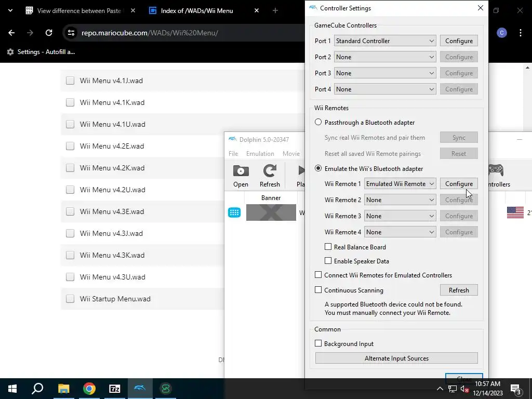Open Dolphin Movie menu
532x399 pixels.
pyautogui.click(x=291, y=154)
